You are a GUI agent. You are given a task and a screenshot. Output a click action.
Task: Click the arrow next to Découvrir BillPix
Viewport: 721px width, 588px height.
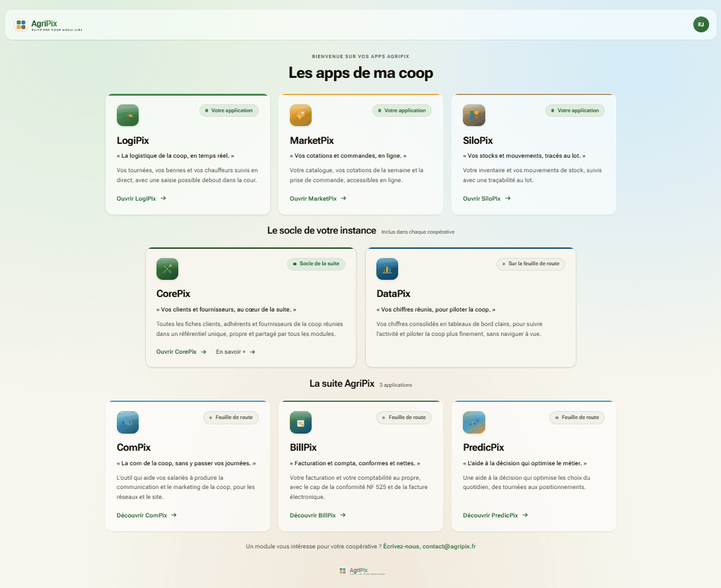[343, 515]
